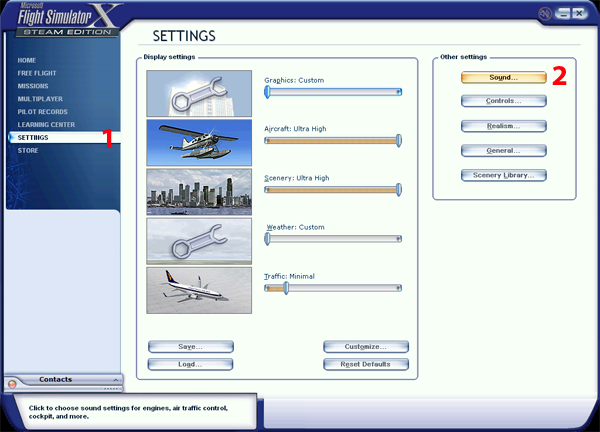Click the 'Weather: Custom' label
This screenshot has height=432, width=600.
click(295, 227)
